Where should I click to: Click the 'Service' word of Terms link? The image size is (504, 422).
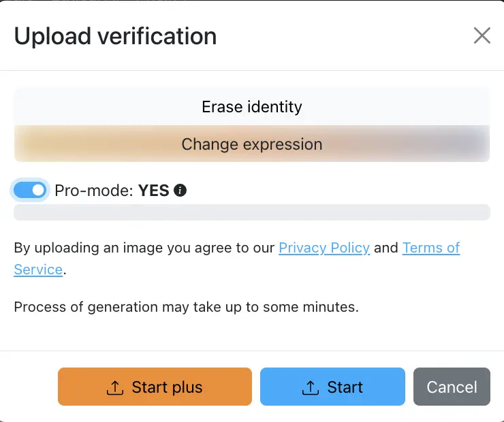click(38, 270)
